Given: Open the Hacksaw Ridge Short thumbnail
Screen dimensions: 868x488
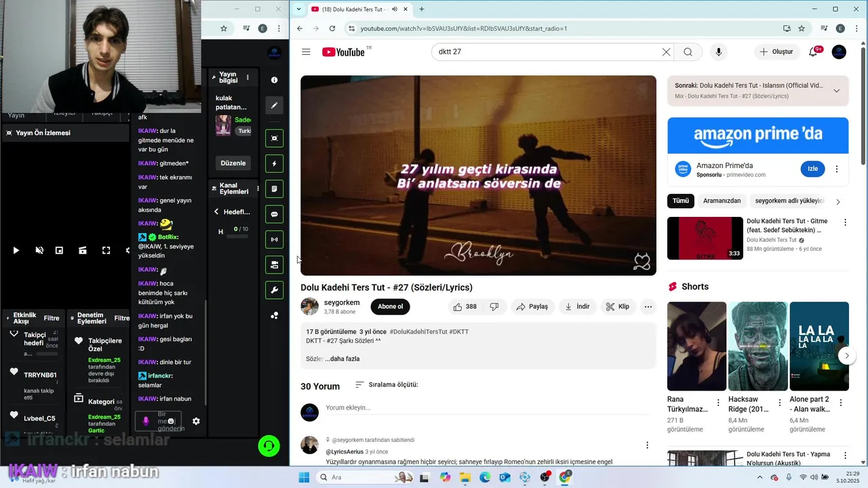Looking at the screenshot, I should click(x=757, y=346).
